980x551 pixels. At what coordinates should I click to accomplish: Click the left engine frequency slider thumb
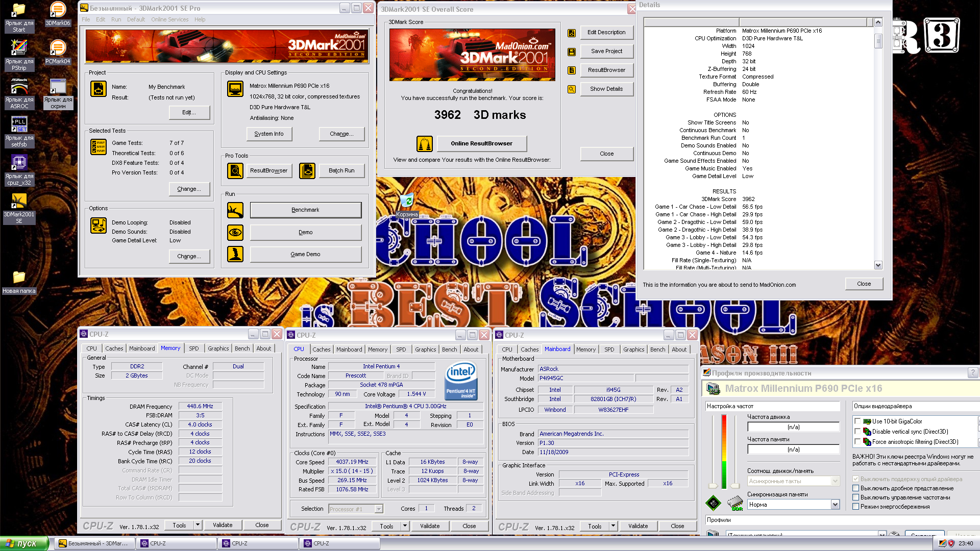point(713,486)
